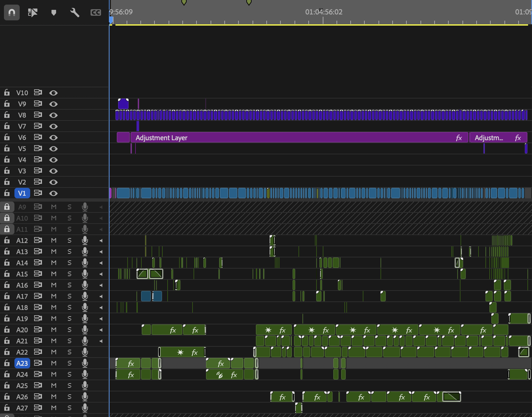Unlock the locked A10 audio track
Viewport: 532px width, 417px height.
pyautogui.click(x=7, y=218)
